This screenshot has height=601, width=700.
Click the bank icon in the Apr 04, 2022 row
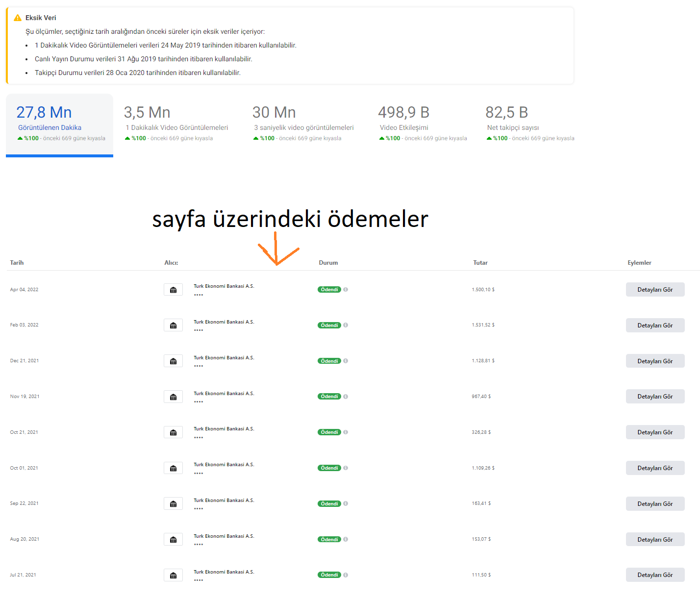point(173,290)
